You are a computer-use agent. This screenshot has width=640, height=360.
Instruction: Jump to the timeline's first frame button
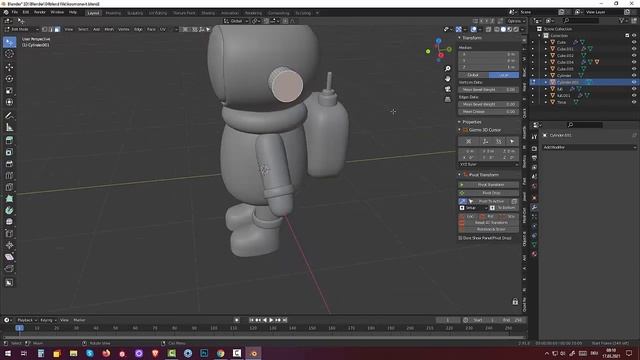251,320
